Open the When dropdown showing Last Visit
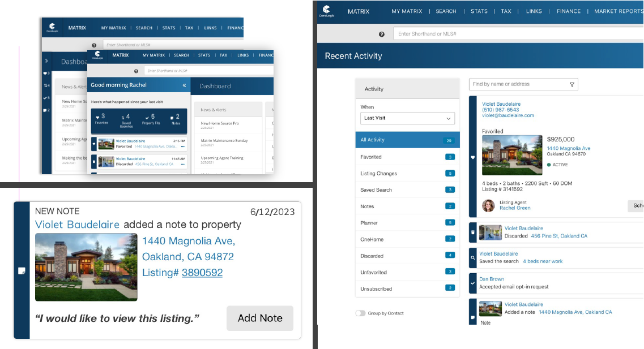 (x=407, y=119)
